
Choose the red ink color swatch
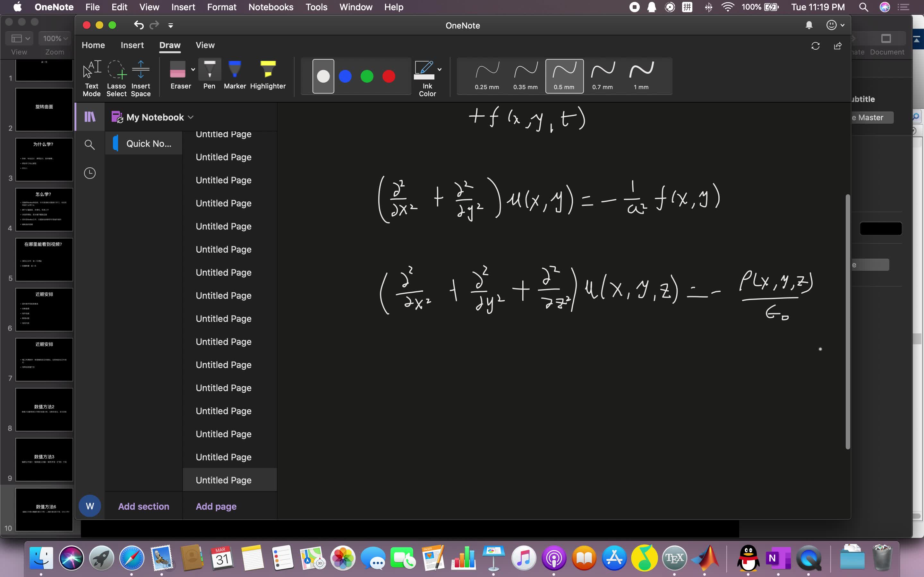(x=389, y=76)
